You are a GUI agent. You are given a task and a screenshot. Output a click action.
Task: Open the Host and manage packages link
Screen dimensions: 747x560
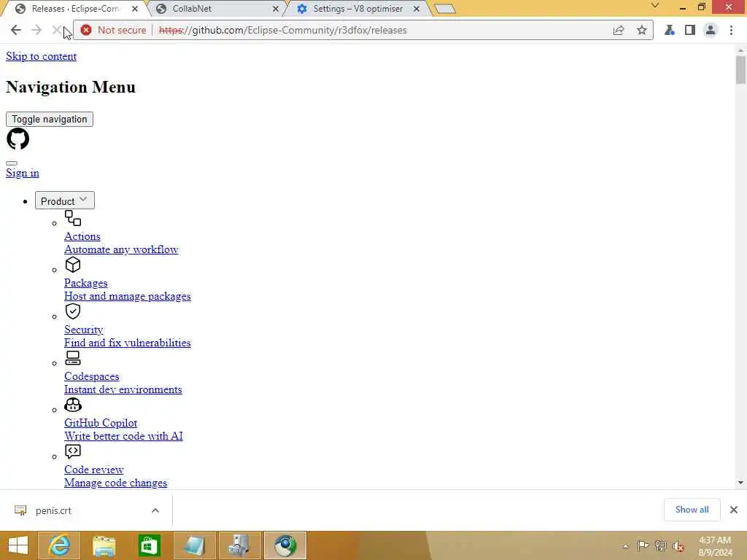click(128, 296)
